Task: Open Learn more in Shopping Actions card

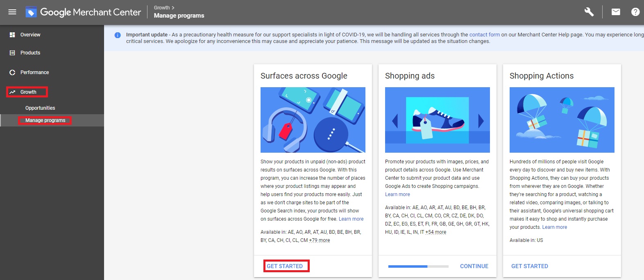Action: click(x=555, y=227)
